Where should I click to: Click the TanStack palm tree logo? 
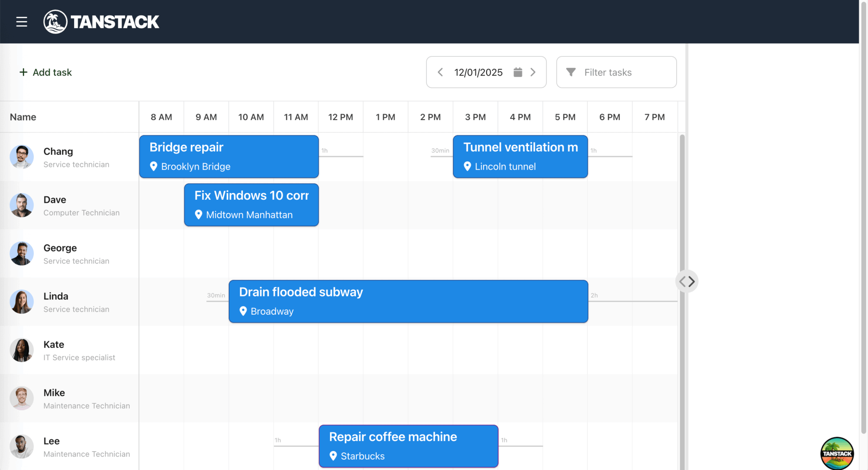point(55,22)
